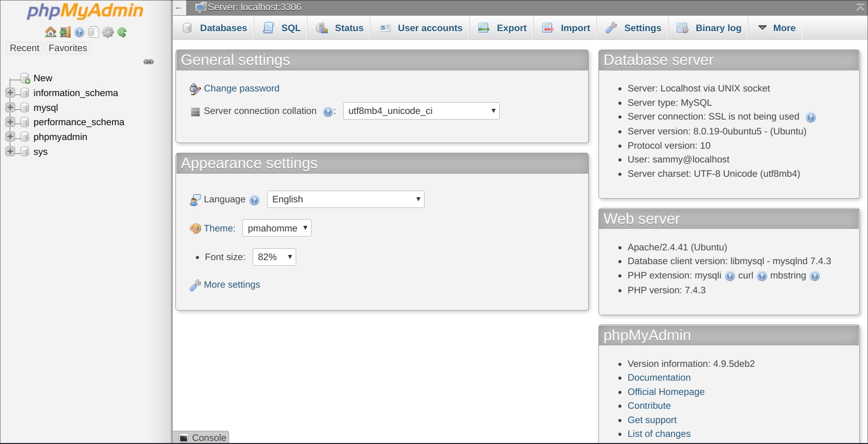
Task: Click the help icon beside Language label
Action: [254, 200]
